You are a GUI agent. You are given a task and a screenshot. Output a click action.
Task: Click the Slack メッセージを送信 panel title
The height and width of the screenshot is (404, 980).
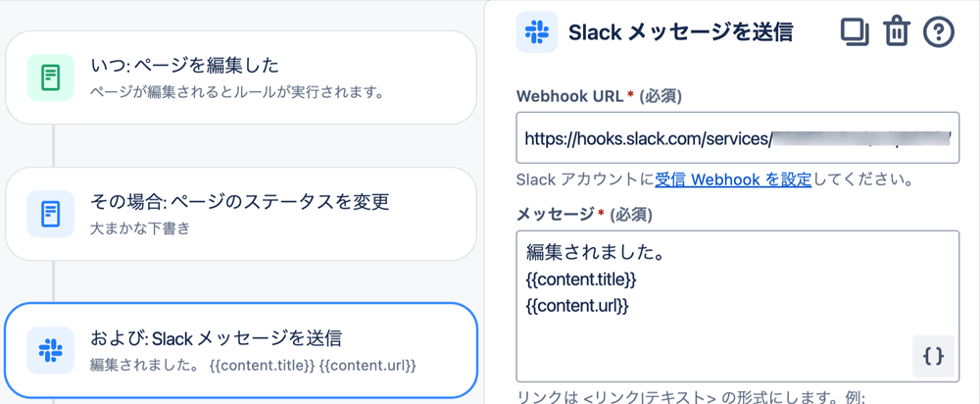tap(680, 32)
